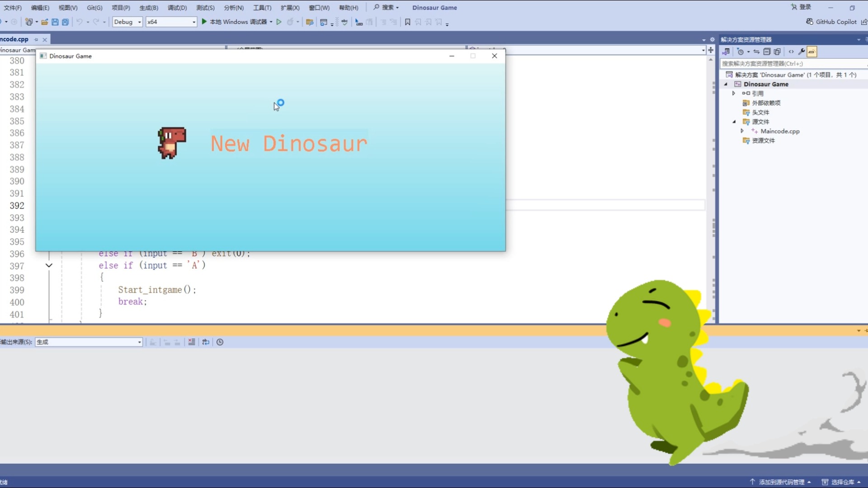
Task: Click gear icon at tab strip right end
Action: pos(712,39)
